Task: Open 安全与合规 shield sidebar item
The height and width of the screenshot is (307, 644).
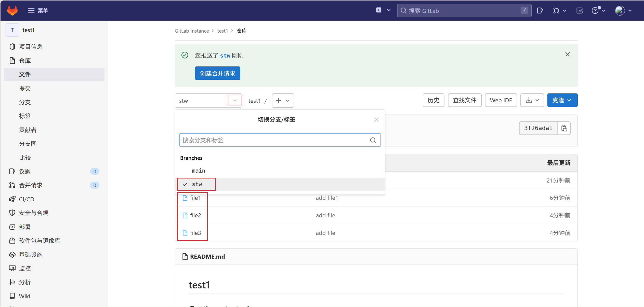Action: pyautogui.click(x=34, y=213)
